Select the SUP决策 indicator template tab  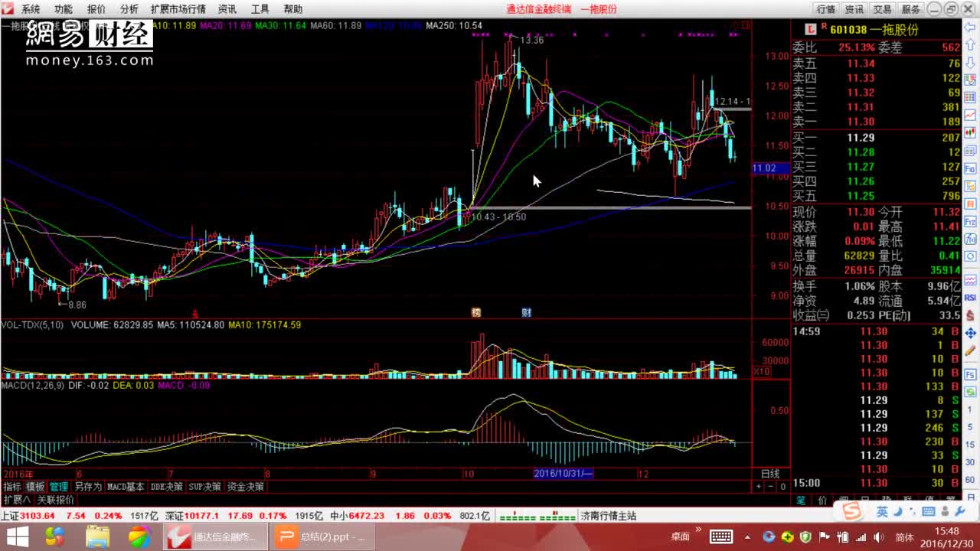click(x=206, y=487)
